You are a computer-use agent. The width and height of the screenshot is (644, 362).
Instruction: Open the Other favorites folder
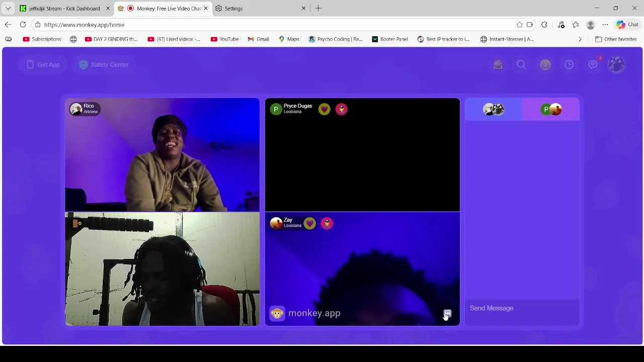click(x=616, y=39)
